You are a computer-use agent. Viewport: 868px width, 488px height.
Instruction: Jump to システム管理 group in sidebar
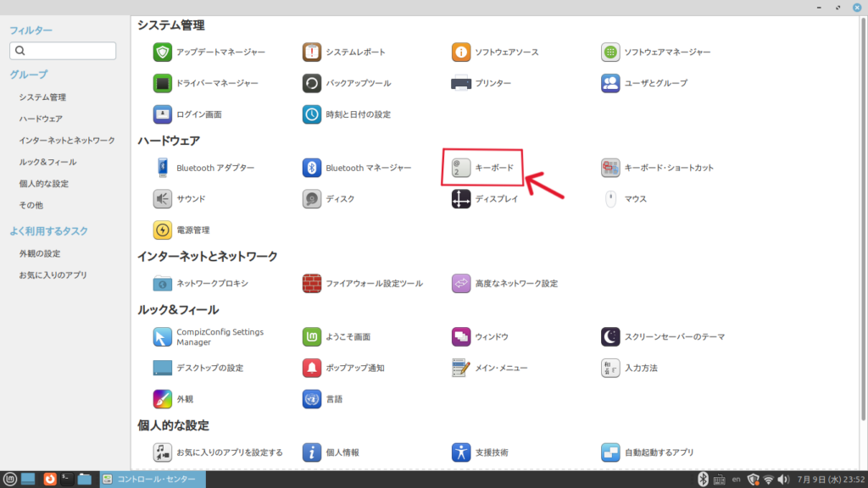[x=42, y=97]
